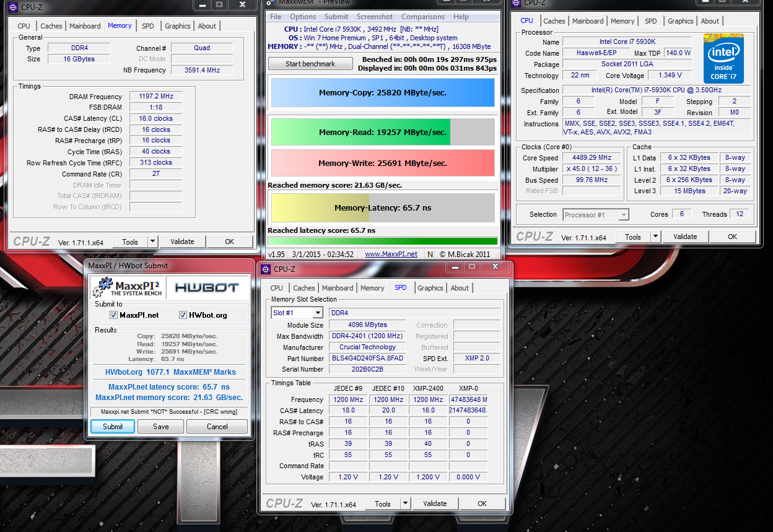This screenshot has height=532, width=773.
Task: Expand Tools arrow in CPU-Z SPD window
Action: tap(405, 504)
